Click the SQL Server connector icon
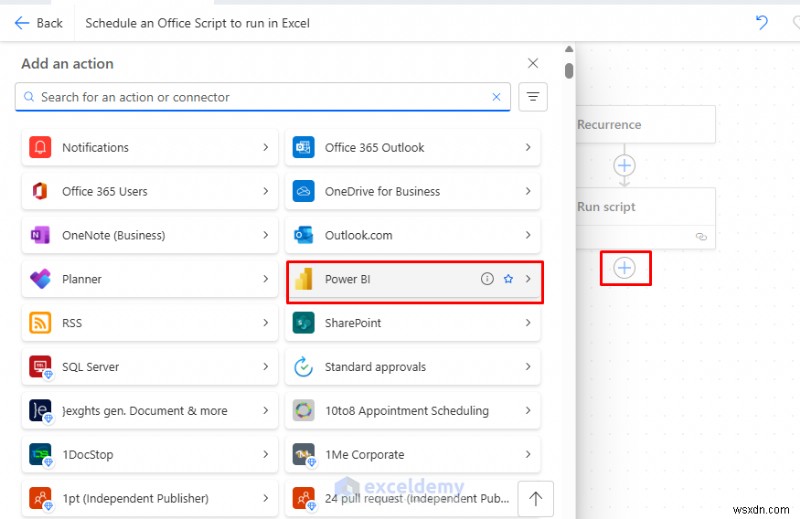This screenshot has width=800, height=519. coord(40,367)
